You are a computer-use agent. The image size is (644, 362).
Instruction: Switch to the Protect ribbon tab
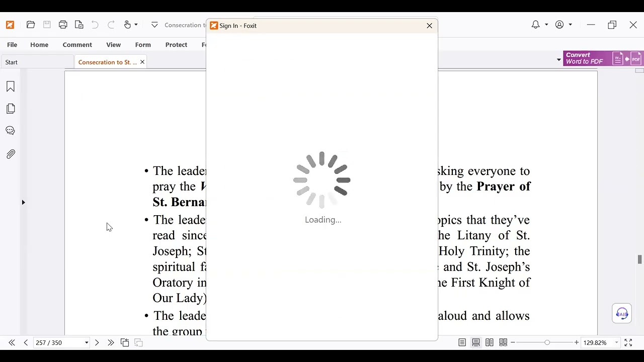pyautogui.click(x=176, y=45)
